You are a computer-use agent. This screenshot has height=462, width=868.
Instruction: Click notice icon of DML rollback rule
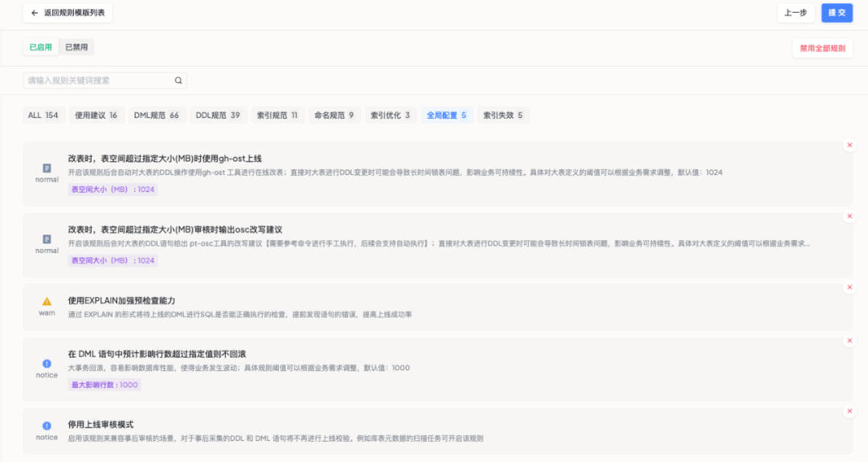click(x=47, y=363)
